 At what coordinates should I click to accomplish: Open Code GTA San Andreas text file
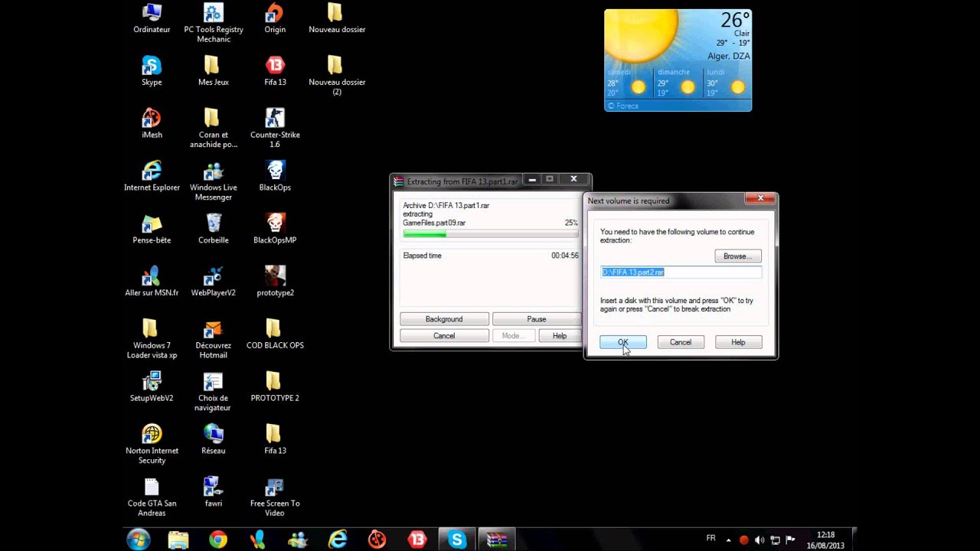pyautogui.click(x=152, y=497)
